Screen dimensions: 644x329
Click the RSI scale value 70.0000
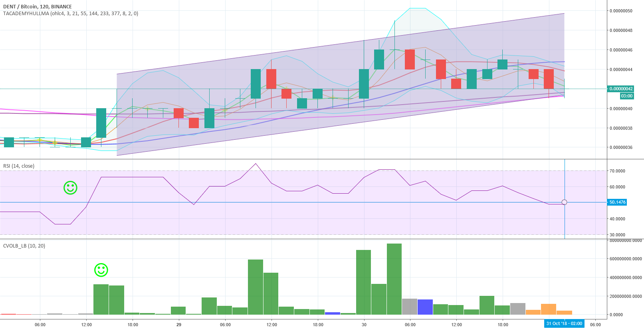coord(617,171)
